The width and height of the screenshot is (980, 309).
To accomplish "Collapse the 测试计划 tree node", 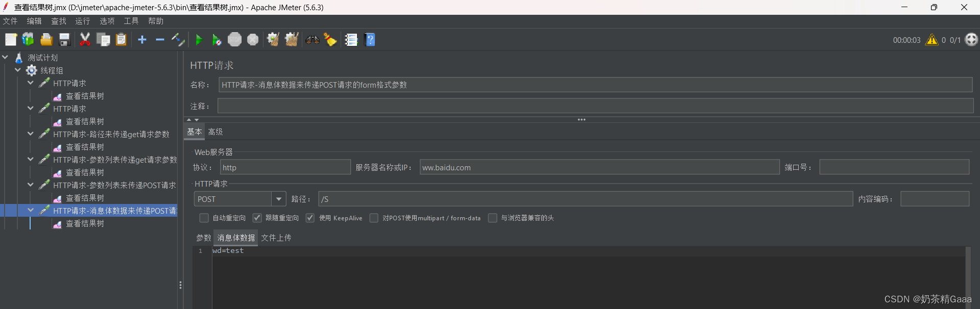I will (5, 57).
